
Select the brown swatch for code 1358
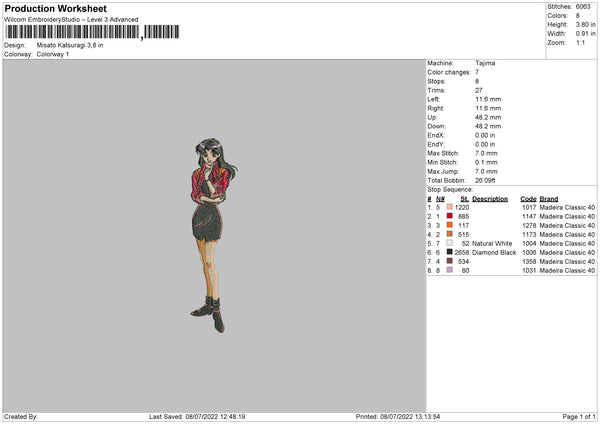coord(449,261)
